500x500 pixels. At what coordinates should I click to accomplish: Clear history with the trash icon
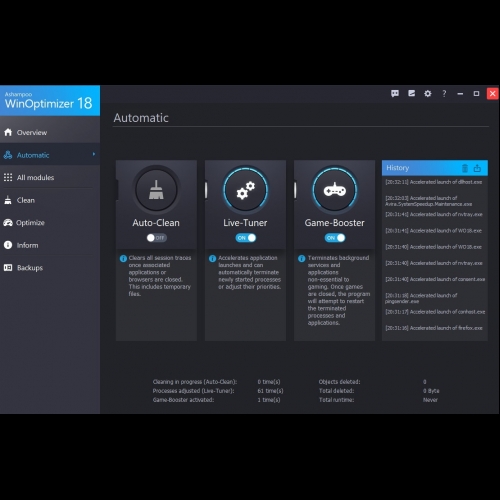pos(465,168)
